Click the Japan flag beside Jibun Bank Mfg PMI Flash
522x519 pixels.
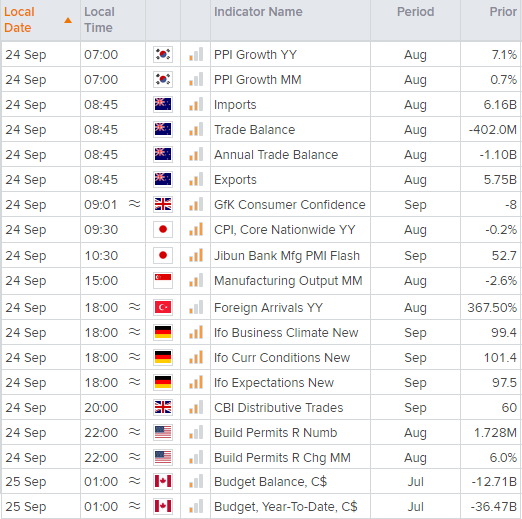click(x=163, y=256)
